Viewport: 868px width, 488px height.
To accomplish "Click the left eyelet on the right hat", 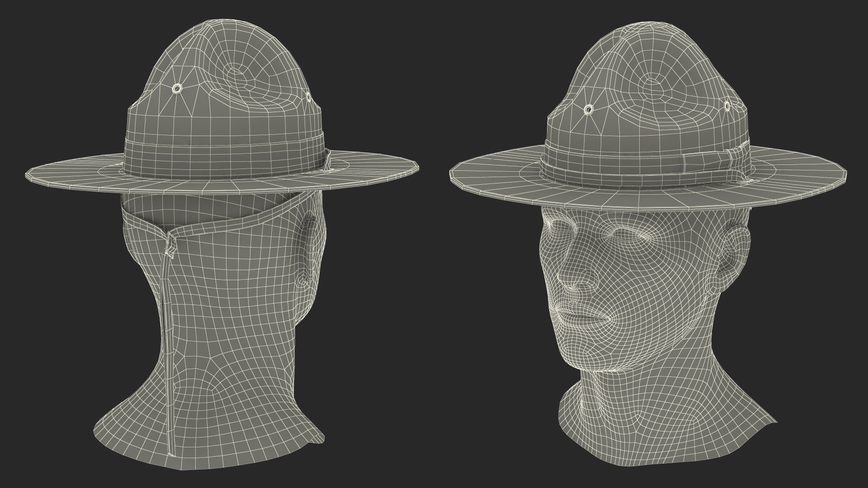I will 589,109.
